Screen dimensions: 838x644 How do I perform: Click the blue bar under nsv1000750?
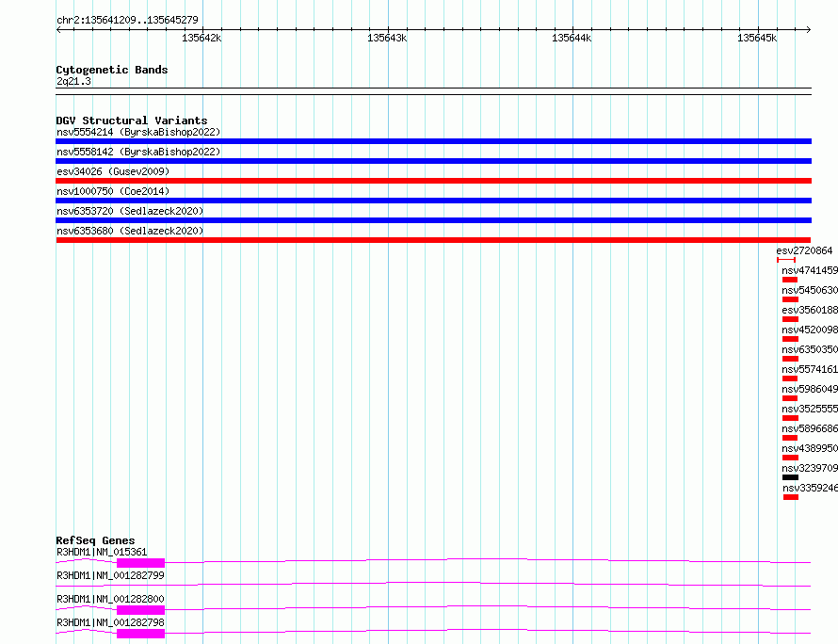(x=433, y=201)
